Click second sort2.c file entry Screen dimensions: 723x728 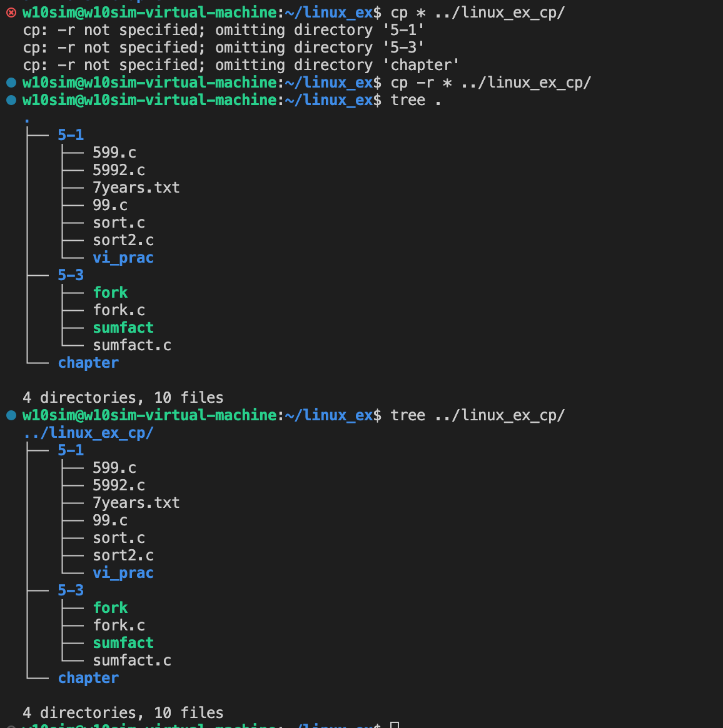pyautogui.click(x=123, y=555)
